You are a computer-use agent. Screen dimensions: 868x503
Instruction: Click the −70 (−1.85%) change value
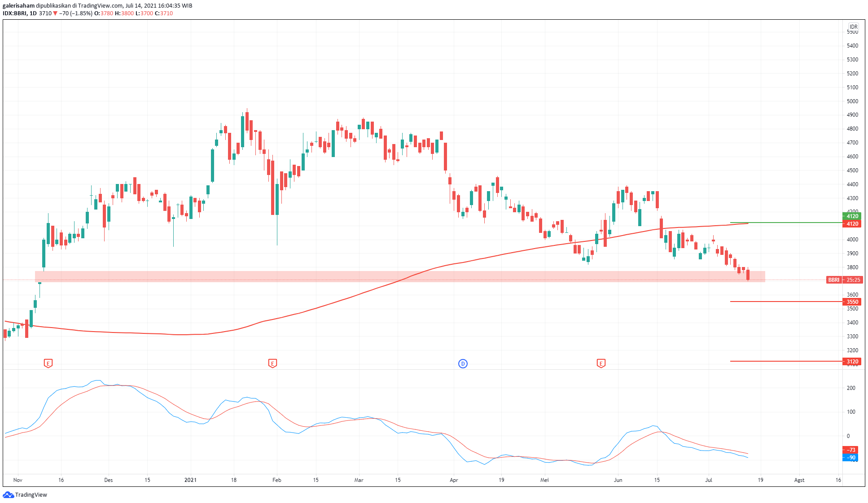tap(76, 13)
